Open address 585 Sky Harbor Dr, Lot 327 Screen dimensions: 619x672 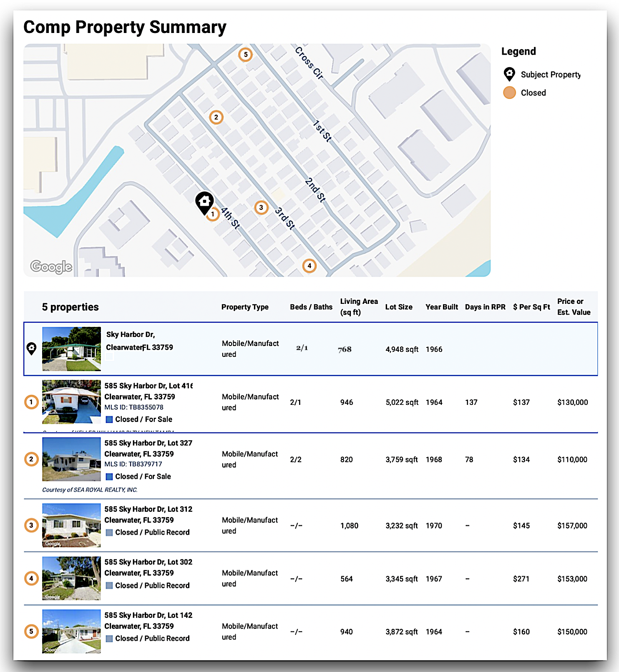tap(148, 443)
